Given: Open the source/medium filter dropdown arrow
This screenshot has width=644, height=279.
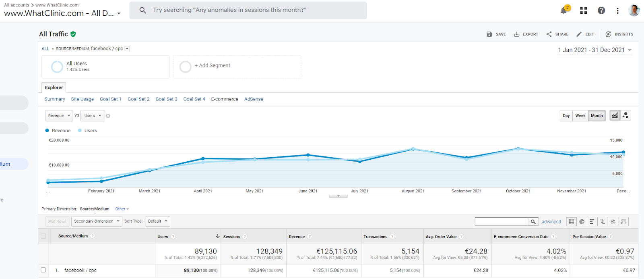Looking at the screenshot, I should tap(127, 49).
